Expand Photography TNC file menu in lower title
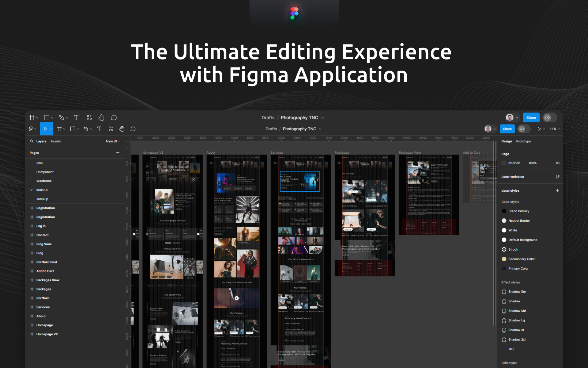The width and height of the screenshot is (588, 368). click(320, 129)
